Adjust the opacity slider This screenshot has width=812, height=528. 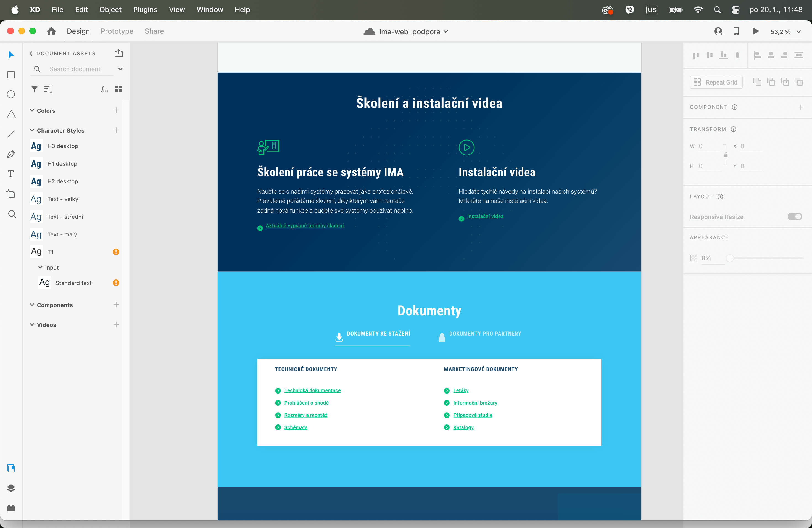point(730,258)
